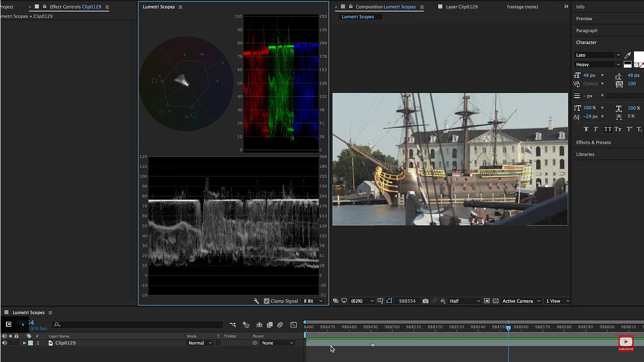Open the Graph Editor in the timeline
644x362 pixels.
click(294, 325)
